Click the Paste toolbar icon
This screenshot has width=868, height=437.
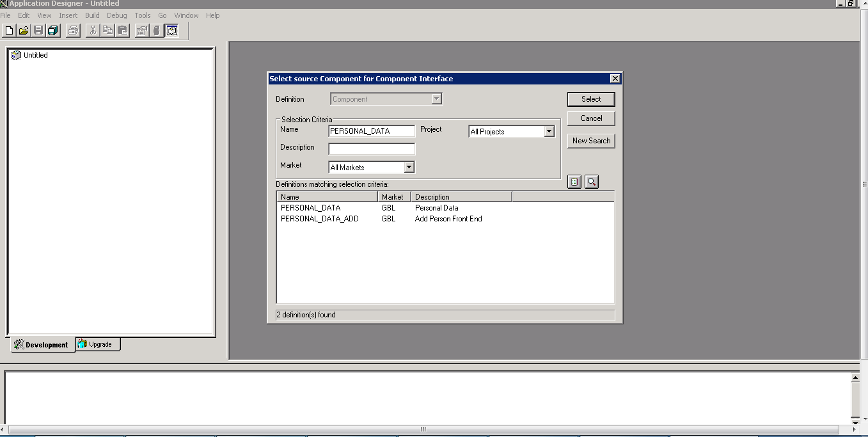point(122,29)
